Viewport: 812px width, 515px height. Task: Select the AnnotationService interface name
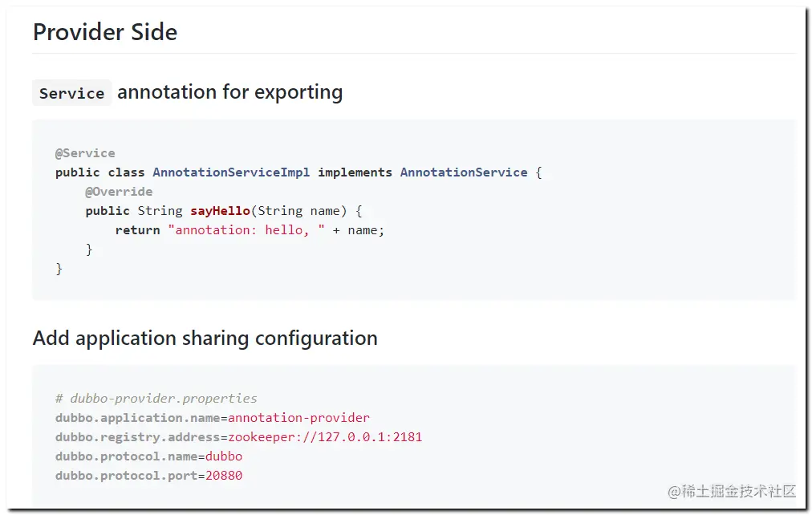(x=464, y=172)
